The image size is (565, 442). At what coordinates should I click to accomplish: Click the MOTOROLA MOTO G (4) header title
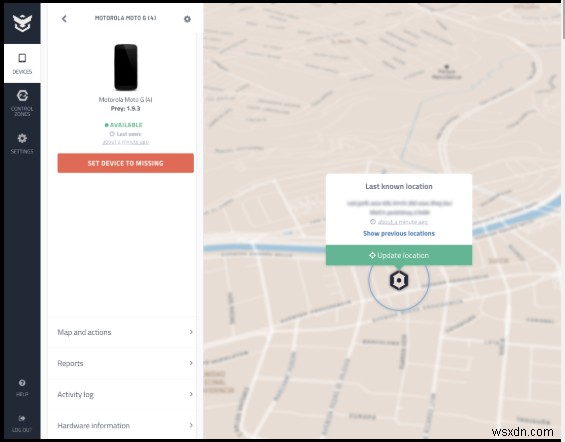point(125,18)
